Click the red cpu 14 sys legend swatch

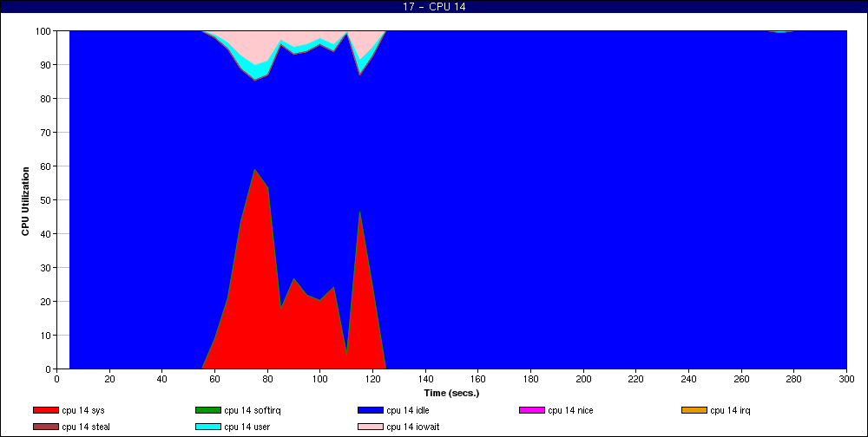pyautogui.click(x=46, y=410)
